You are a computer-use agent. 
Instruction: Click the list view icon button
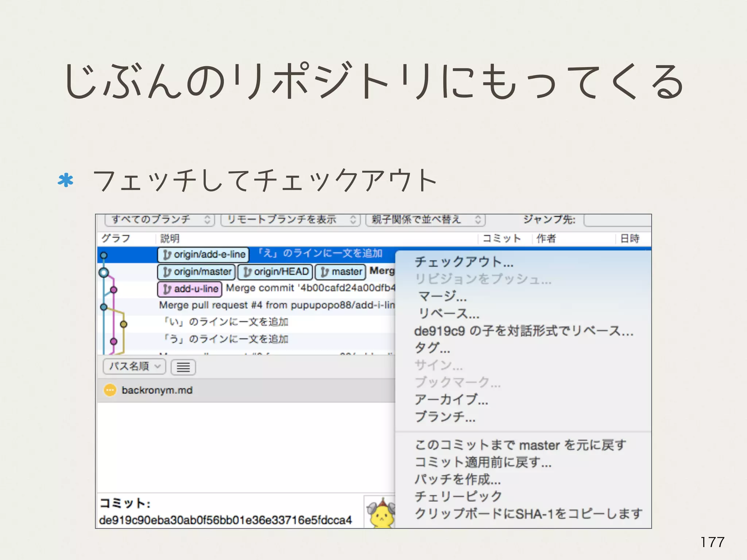point(183,367)
